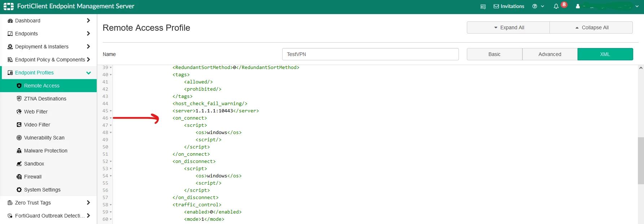
Task: Expand Zero Trust Tags chevron
Action: click(88, 203)
